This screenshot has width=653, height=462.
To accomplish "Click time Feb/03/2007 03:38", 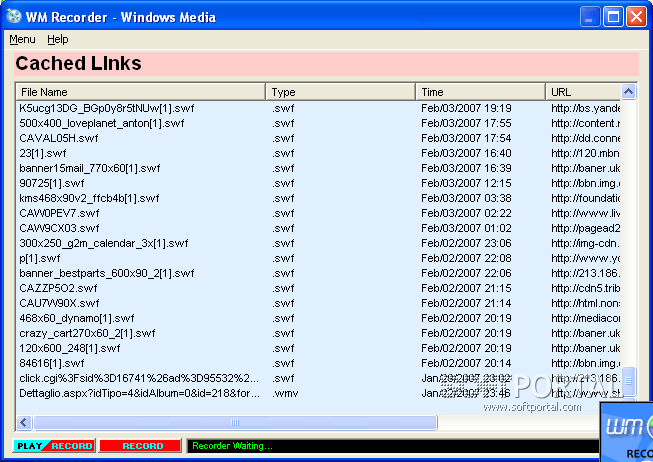I will click(466, 198).
